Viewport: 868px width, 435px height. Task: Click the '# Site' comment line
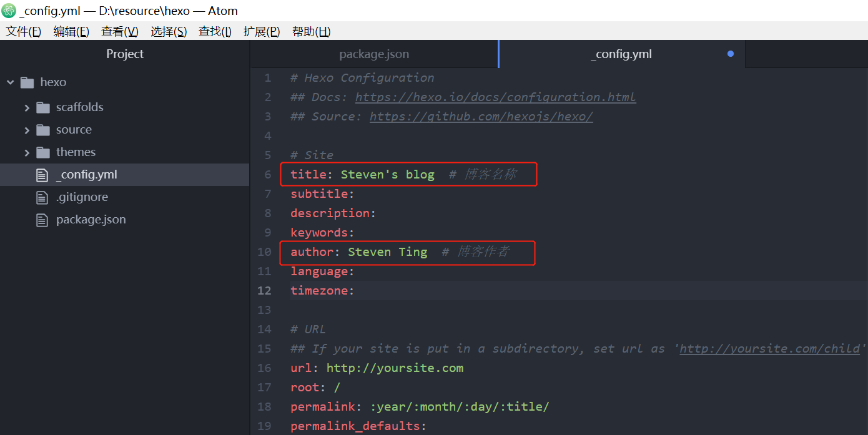tap(312, 155)
